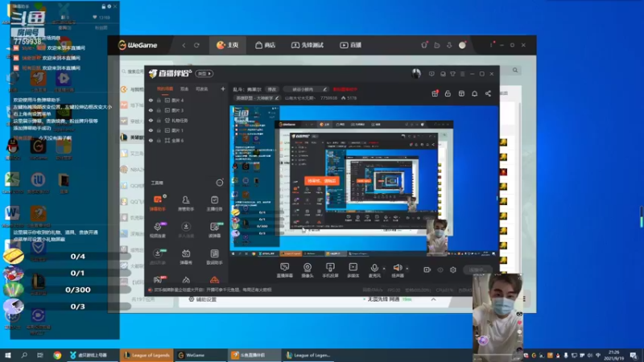
Task: Switch to WeGame 先锋测试 tab
Action: (308, 45)
